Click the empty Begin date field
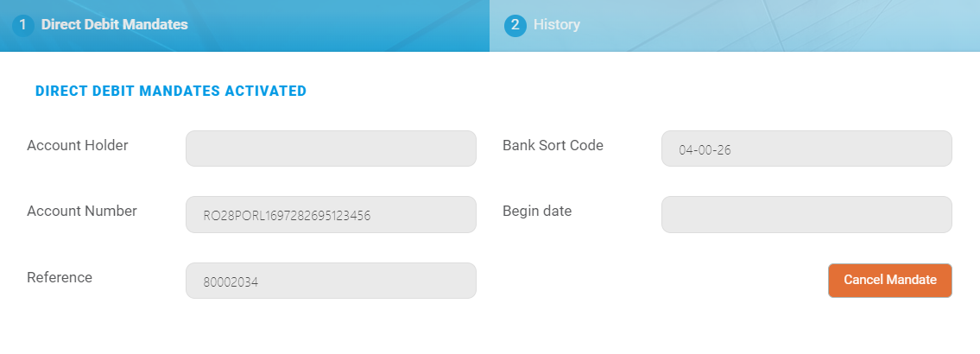980x354 pixels. (806, 215)
